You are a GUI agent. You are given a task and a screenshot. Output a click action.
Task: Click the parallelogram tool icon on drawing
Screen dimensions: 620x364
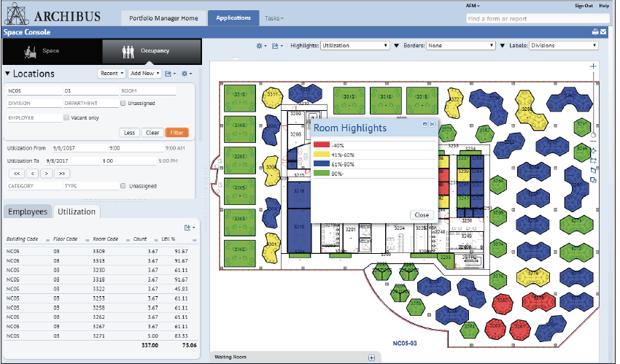pyautogui.click(x=593, y=171)
